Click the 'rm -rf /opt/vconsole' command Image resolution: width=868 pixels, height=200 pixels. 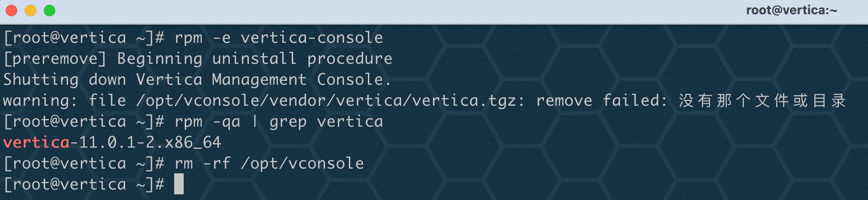pyautogui.click(x=269, y=163)
